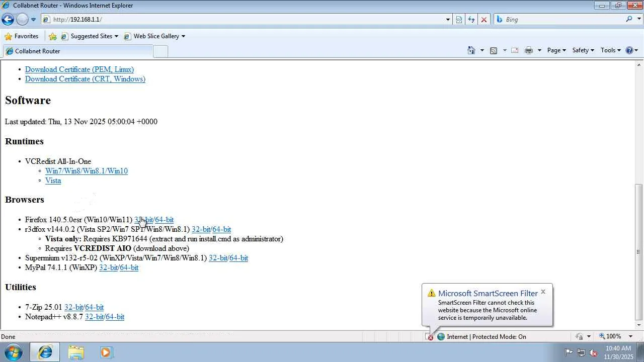644x362 pixels.
Task: Download r3dfox v144.0.2 32-bit
Action: pyautogui.click(x=201, y=229)
